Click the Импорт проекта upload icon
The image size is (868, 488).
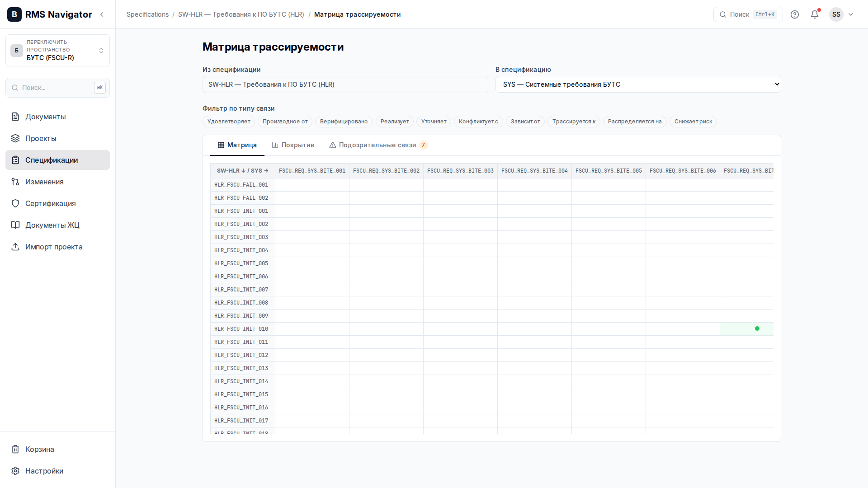(x=15, y=247)
